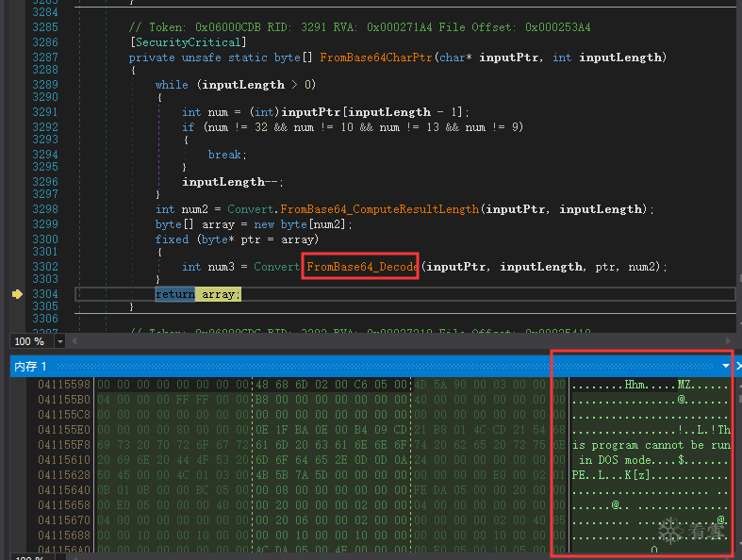Select memory address 04115598

point(64,385)
